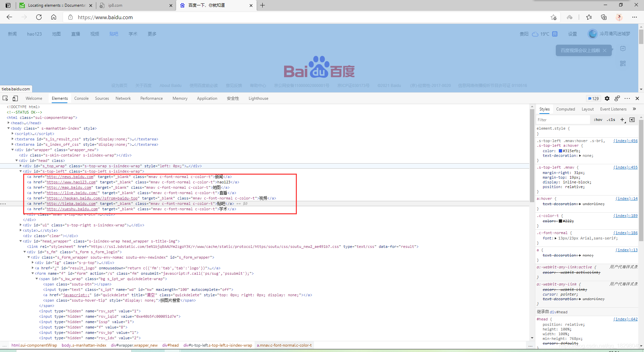Viewport: 644px width, 352px height.
Task: Click the Baidu QR code icon
Action: 623,63
